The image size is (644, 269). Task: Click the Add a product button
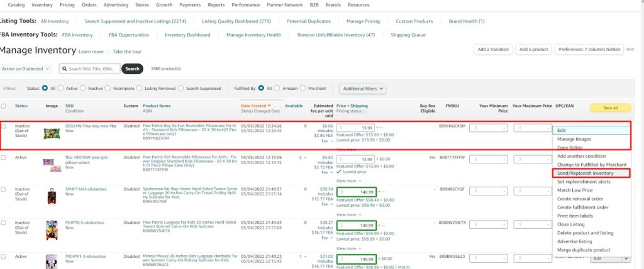tap(533, 49)
